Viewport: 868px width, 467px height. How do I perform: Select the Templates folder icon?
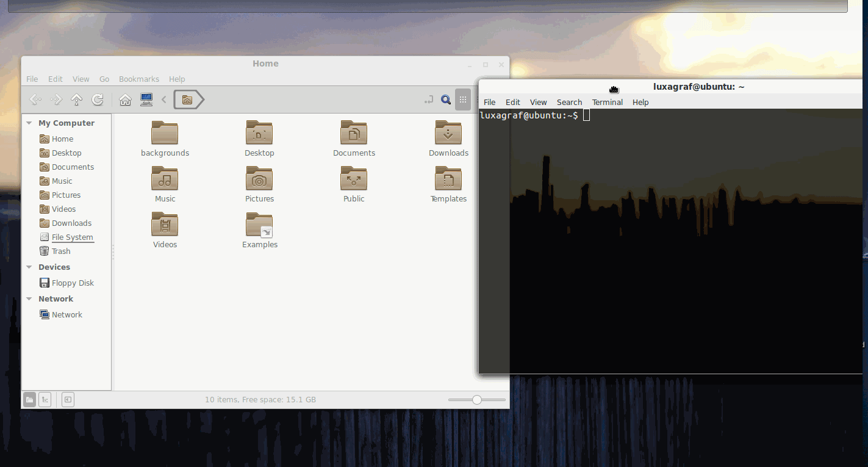tap(448, 178)
